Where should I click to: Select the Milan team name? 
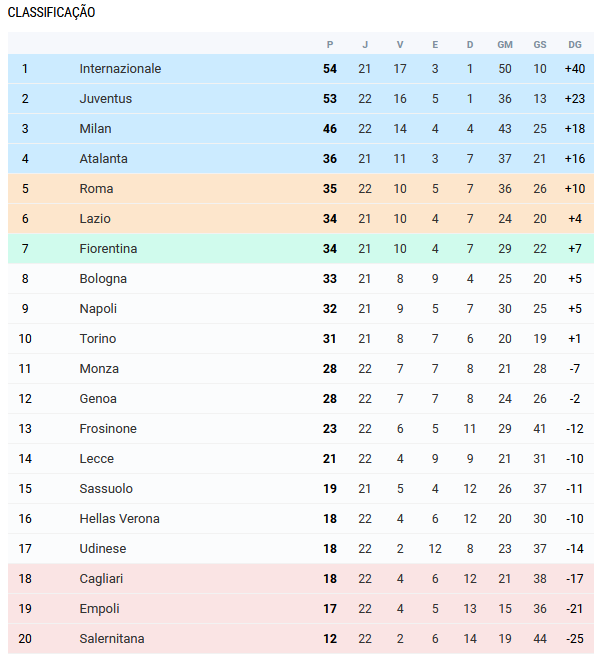95,129
